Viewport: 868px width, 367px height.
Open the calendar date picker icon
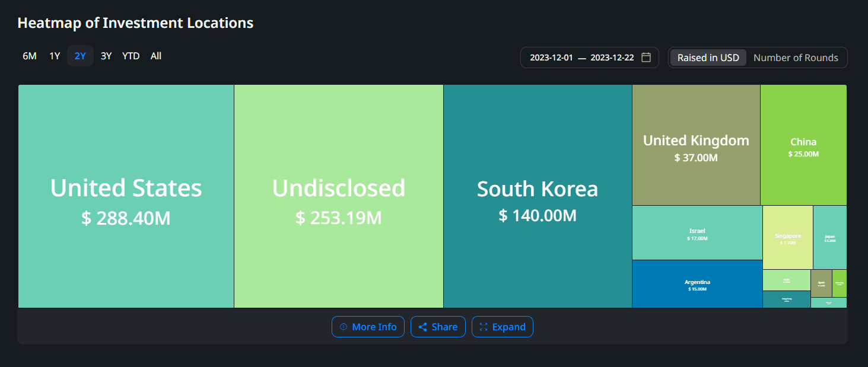(x=646, y=57)
